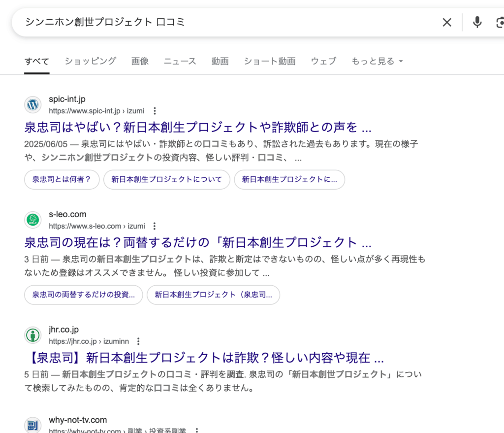Click the https://www.spic-int.jp › izumi URL

click(96, 111)
